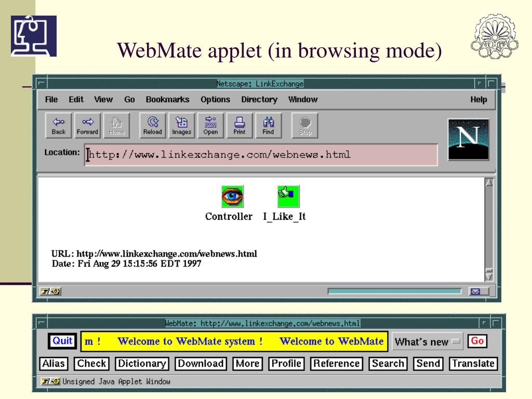Open the WebMate window menu button
Image resolution: width=532 pixels, height=399 pixels.
tap(42, 323)
